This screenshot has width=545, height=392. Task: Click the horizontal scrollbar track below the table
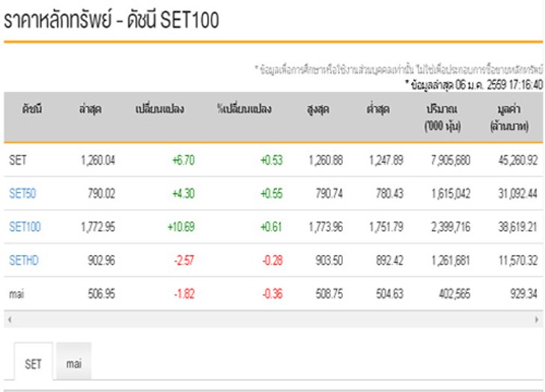[x=273, y=319]
